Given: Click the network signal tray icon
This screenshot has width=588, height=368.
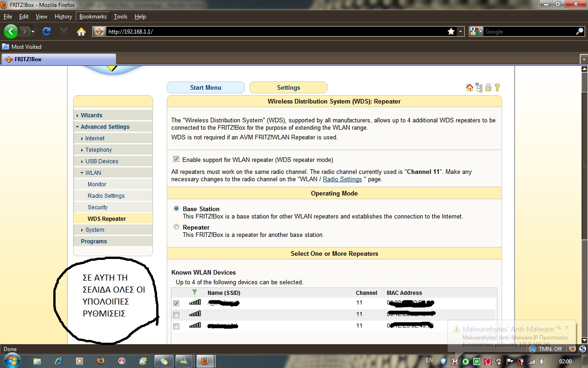Looking at the screenshot, I should click(x=532, y=361).
